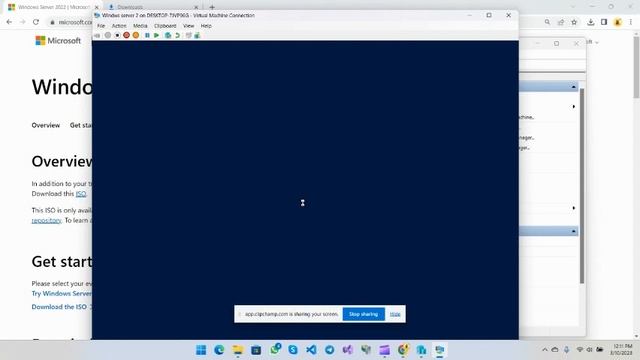Click the Enhanced Session toolbar icon
This screenshot has width=640, height=360.
(189, 36)
